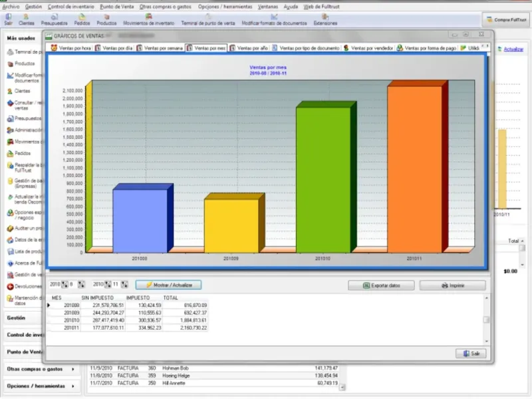Open Movimientos de inventario toolbar icon
This screenshot has width=532, height=399.
click(148, 20)
